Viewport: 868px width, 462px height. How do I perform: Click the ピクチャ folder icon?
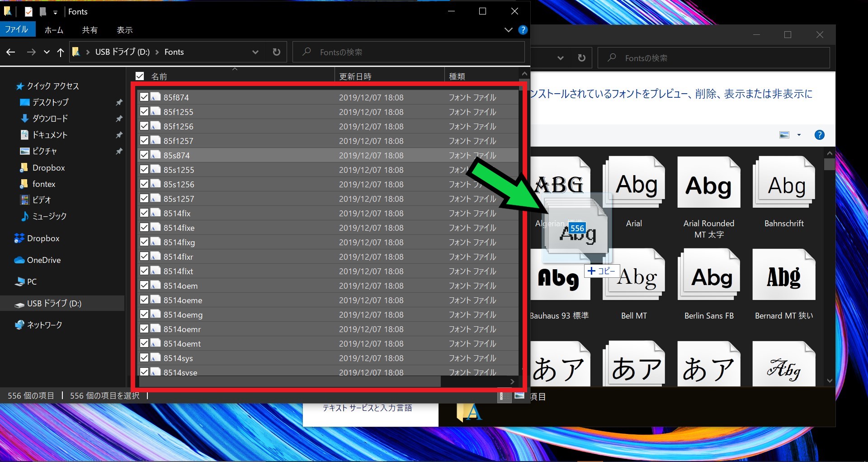pyautogui.click(x=25, y=151)
